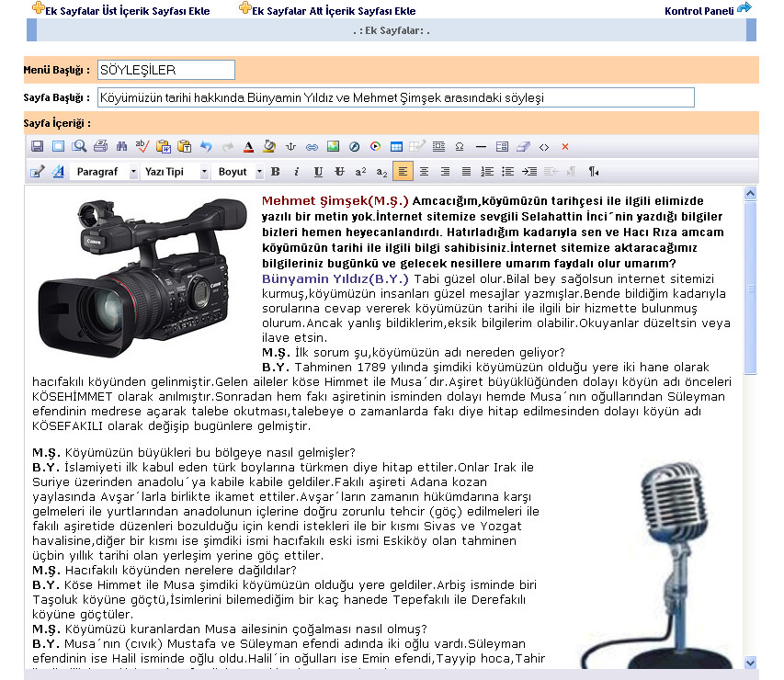The height and width of the screenshot is (680, 784).
Task: Click the blue 'Bünyamin Yıldız(B.Y.)' text
Action: [335, 278]
